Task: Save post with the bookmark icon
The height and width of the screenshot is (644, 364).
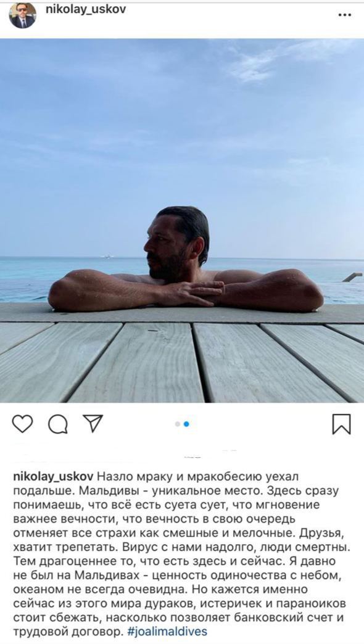Action: coord(341,424)
